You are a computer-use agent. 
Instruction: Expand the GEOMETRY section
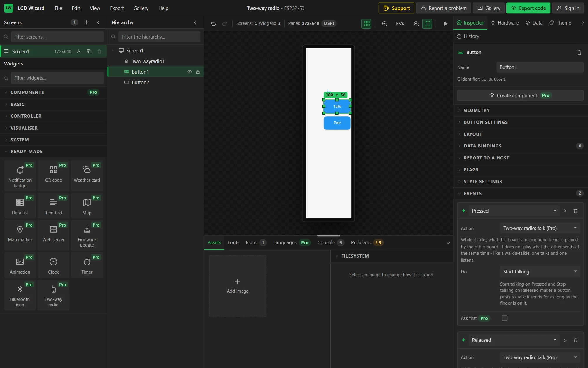coord(520,110)
